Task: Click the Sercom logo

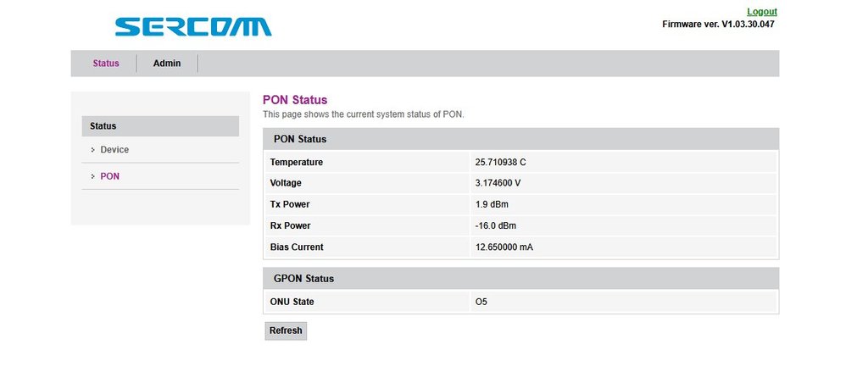Action: click(x=192, y=26)
